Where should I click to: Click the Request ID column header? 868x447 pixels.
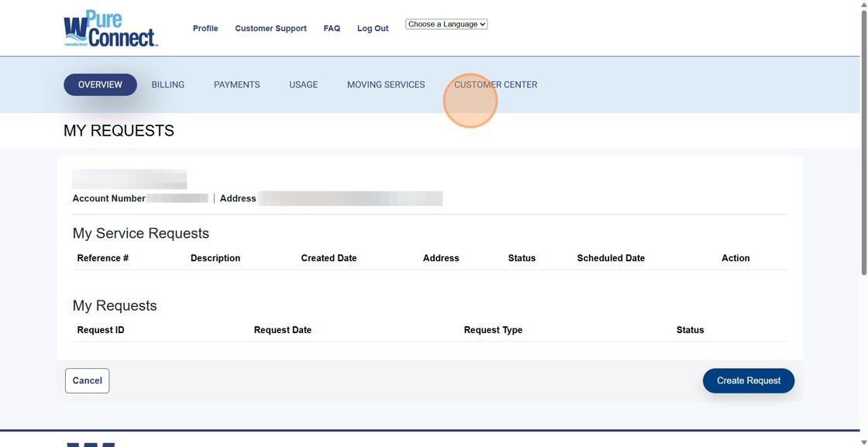(101, 329)
